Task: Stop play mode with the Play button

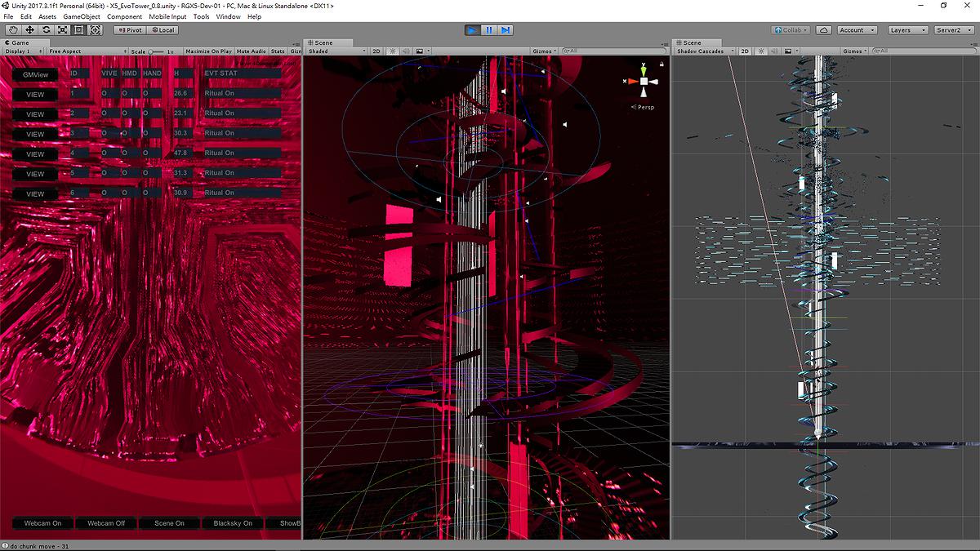Action: pos(473,30)
